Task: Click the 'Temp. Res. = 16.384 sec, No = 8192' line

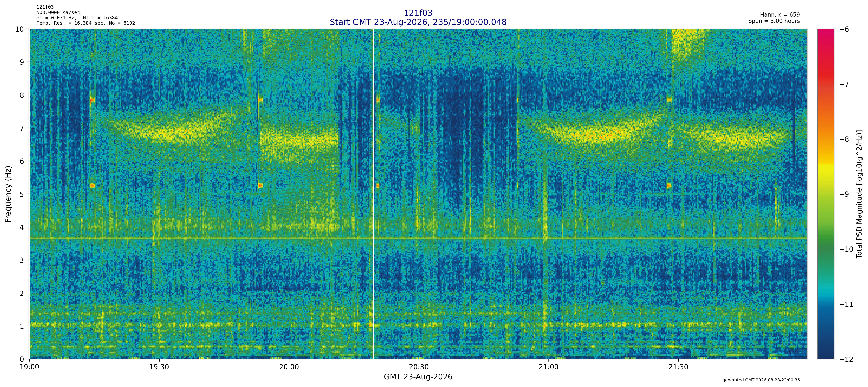Action: pos(86,23)
